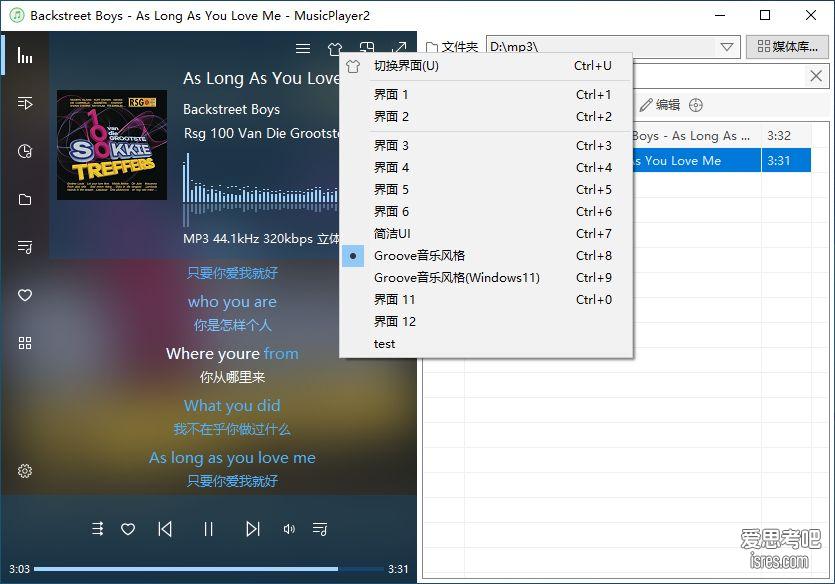Open recently played clock icon in sidebar

[x=25, y=151]
